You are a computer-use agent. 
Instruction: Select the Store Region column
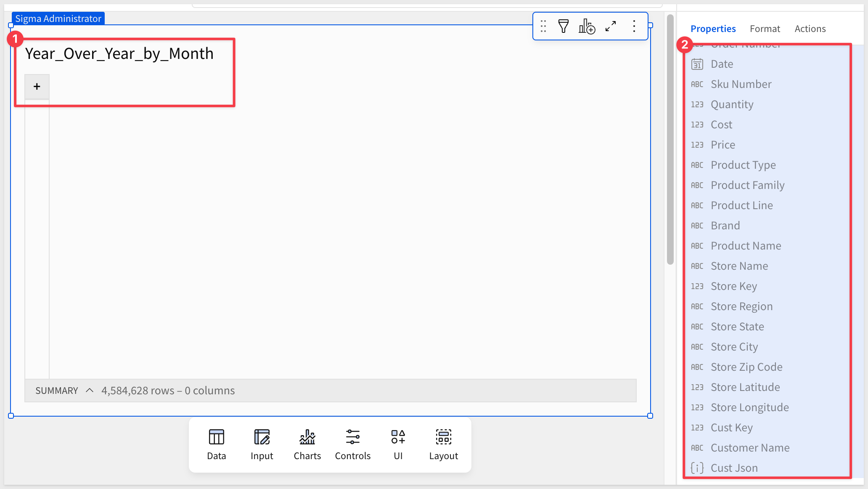(741, 306)
